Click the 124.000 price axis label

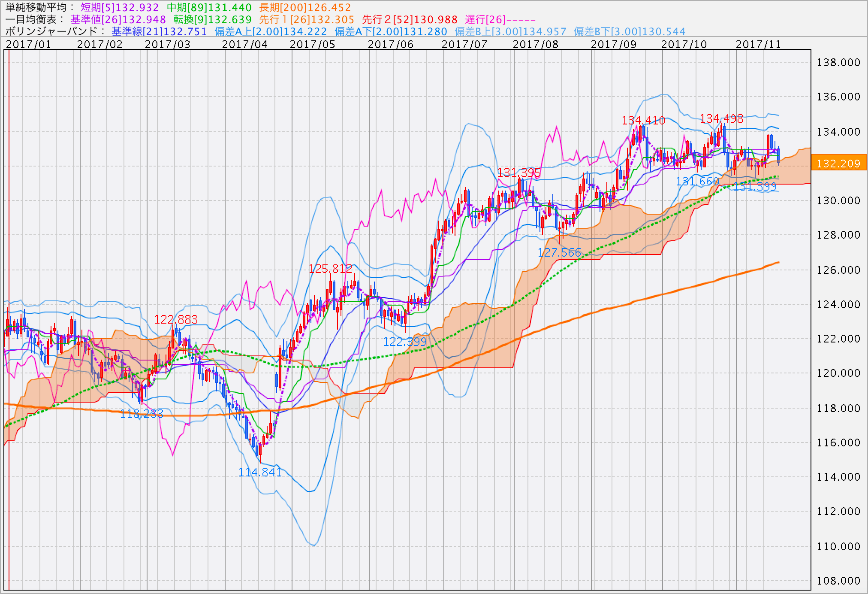coord(838,304)
